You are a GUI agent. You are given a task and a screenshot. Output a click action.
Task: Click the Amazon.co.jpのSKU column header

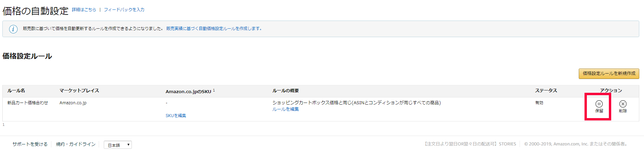pyautogui.click(x=188, y=92)
